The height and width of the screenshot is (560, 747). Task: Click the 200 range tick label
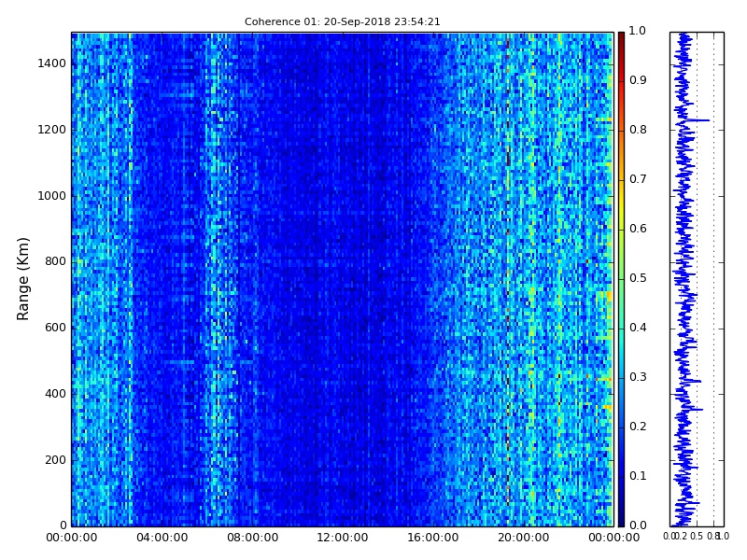55,460
